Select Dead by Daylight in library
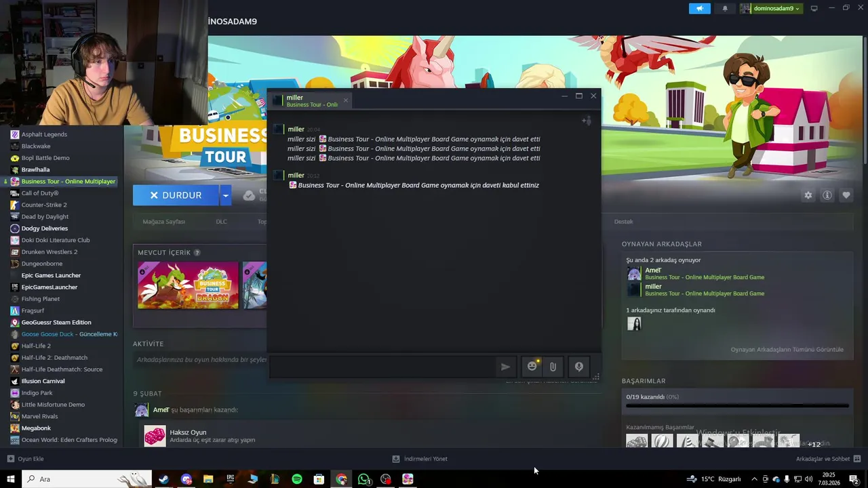 pyautogui.click(x=45, y=217)
